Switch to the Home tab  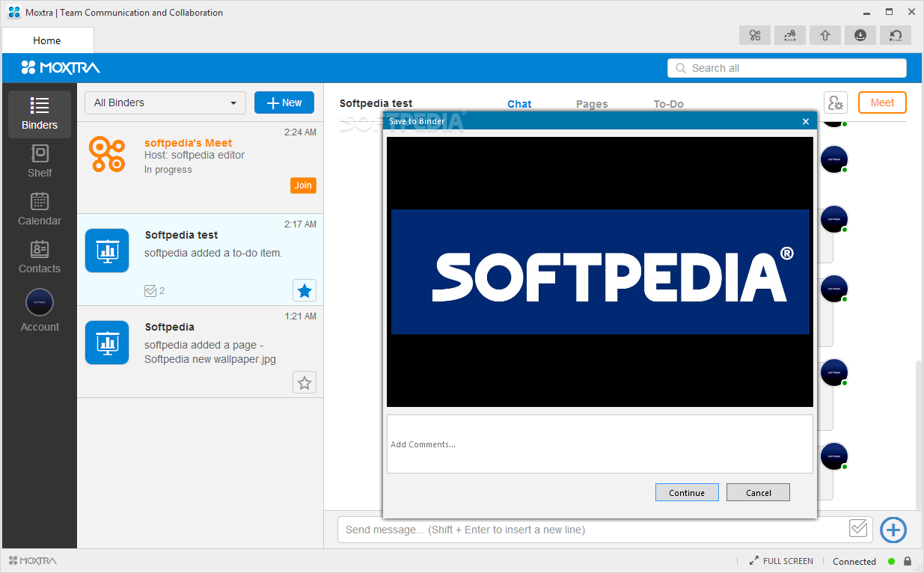coord(47,40)
